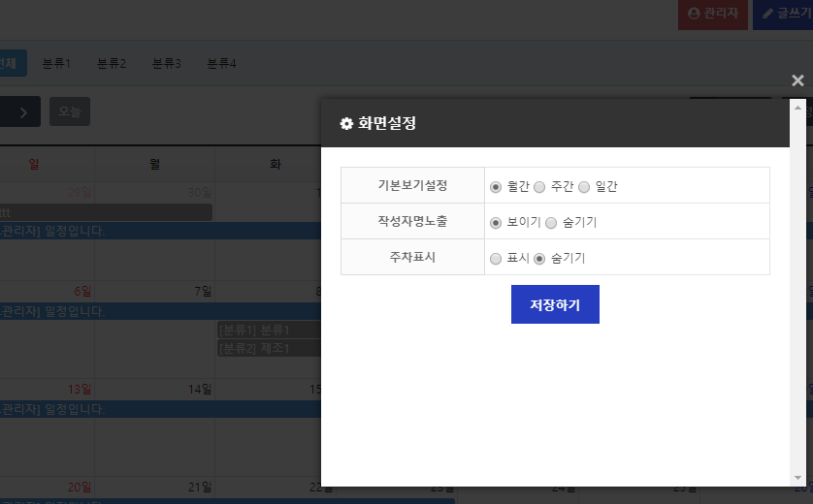Viewport: 813px width, 504px height.
Task: Click the popup scrollbar down arrow
Action: pyautogui.click(x=797, y=478)
